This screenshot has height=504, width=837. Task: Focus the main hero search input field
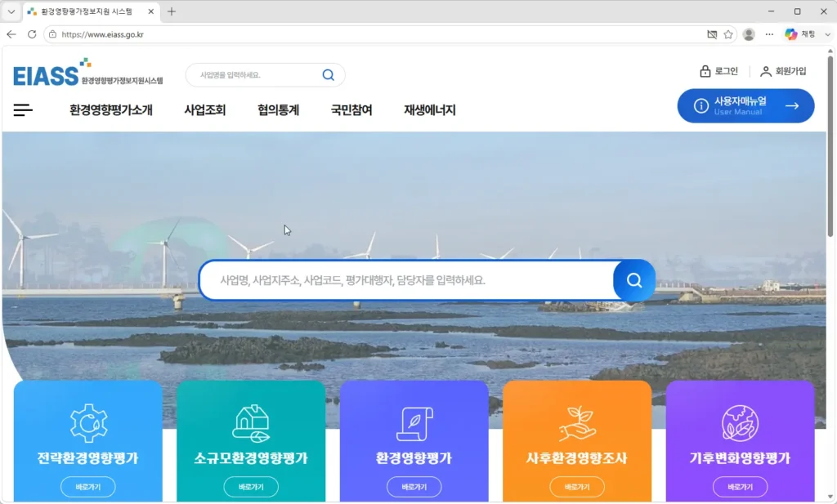[407, 280]
